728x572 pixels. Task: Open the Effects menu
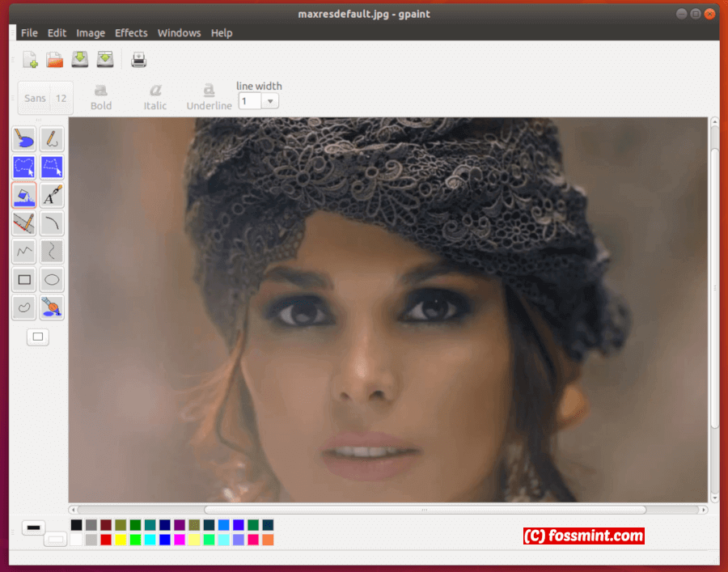pyautogui.click(x=131, y=33)
